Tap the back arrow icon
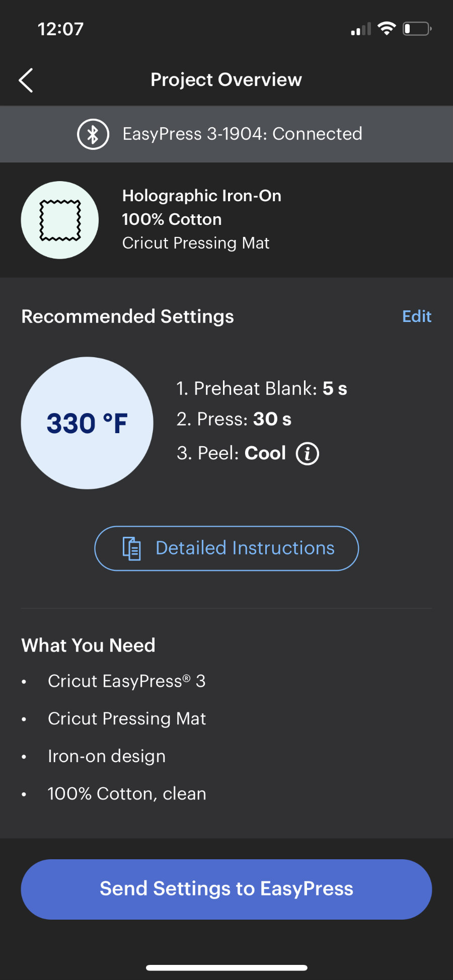453x980 pixels. pos(26,80)
